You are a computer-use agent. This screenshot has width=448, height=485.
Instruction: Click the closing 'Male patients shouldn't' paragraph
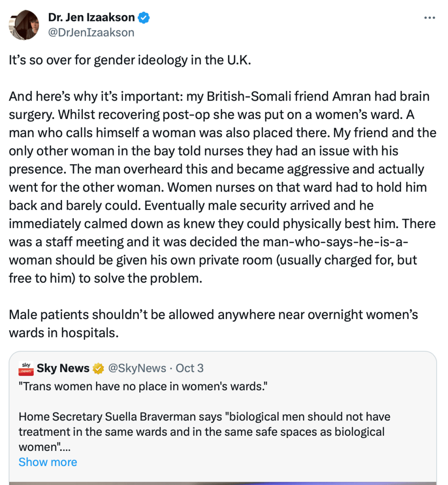pyautogui.click(x=213, y=323)
